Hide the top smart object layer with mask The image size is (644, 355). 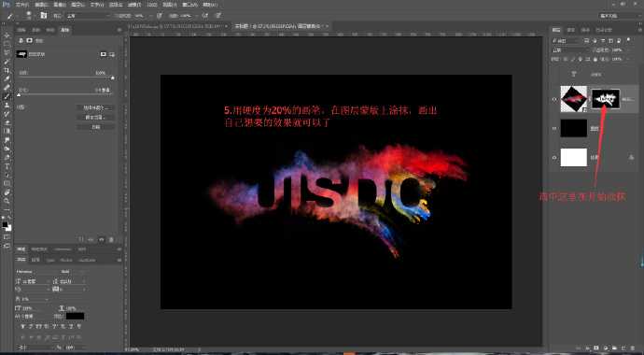tap(555, 99)
